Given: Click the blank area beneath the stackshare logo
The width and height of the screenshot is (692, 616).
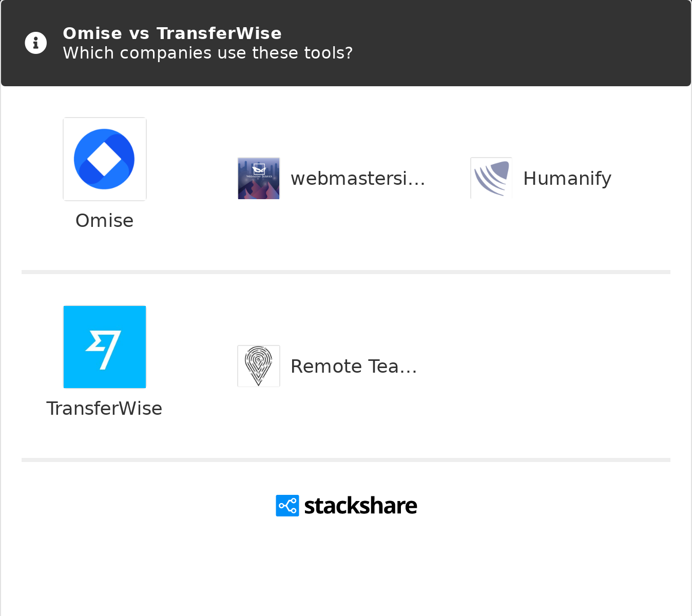Looking at the screenshot, I should click(x=346, y=565).
